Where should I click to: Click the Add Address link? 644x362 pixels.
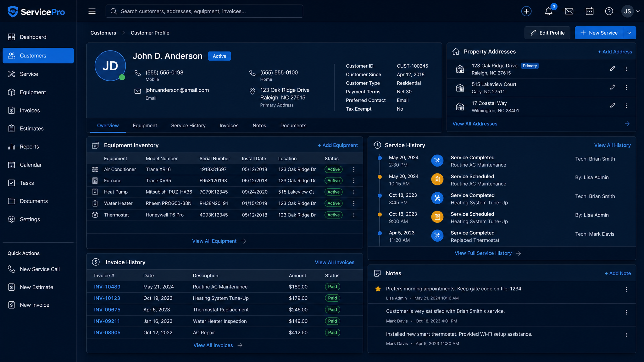point(615,52)
